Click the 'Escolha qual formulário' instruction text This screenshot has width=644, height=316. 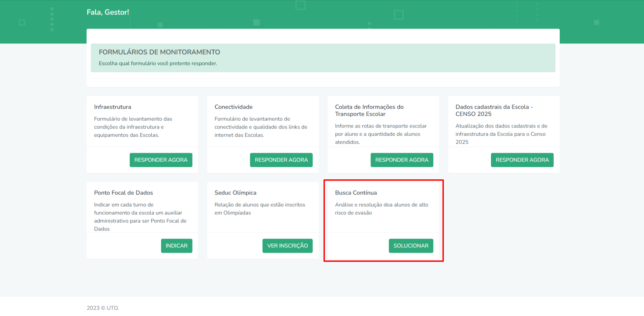158,63
